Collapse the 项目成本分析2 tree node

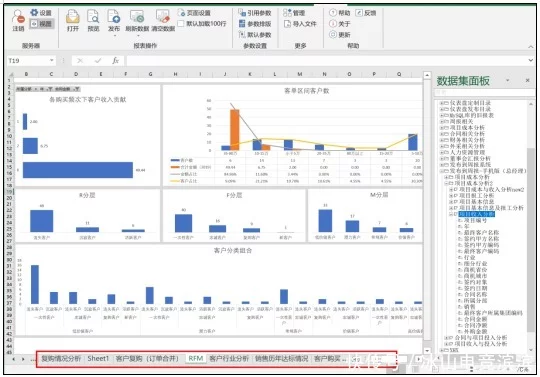click(446, 184)
